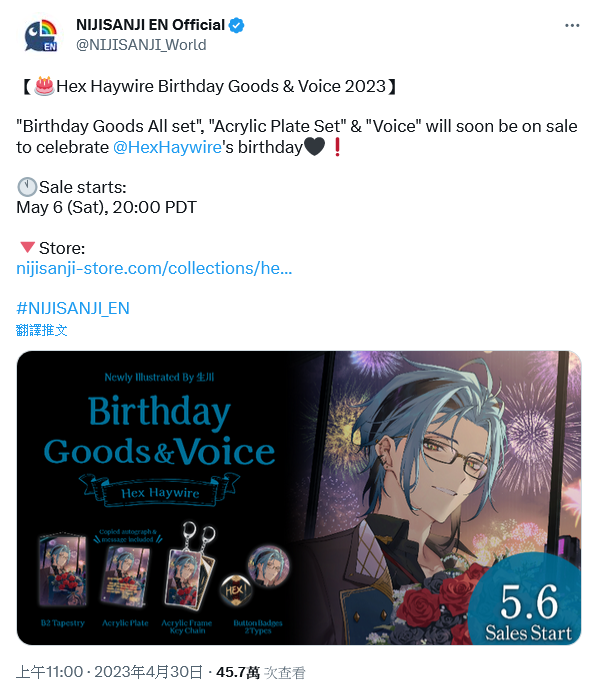
Task: Click the Button Badges product picture
Action: [256, 576]
